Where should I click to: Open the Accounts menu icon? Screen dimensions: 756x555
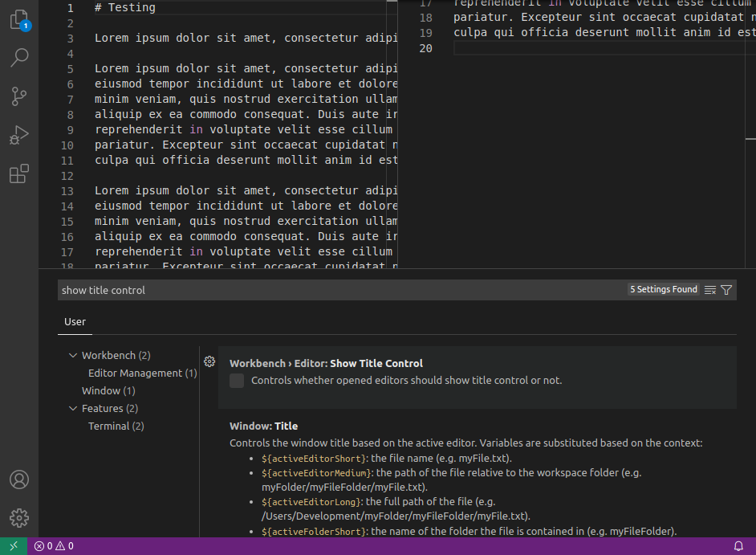pos(19,480)
